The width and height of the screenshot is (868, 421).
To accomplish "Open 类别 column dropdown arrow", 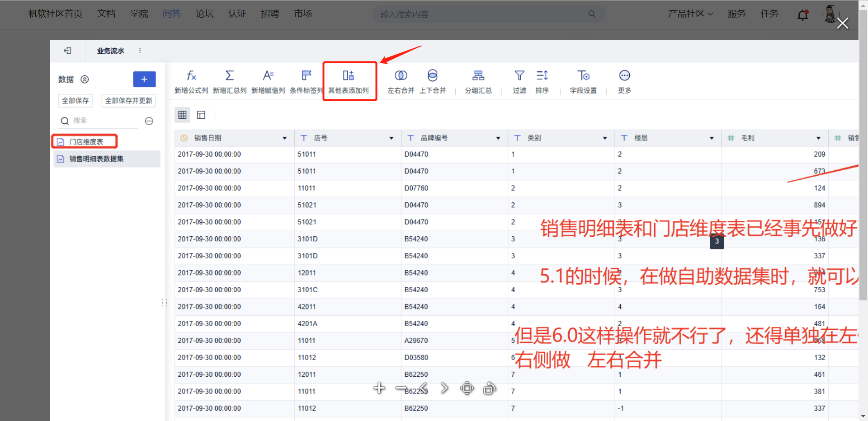I will coord(604,138).
